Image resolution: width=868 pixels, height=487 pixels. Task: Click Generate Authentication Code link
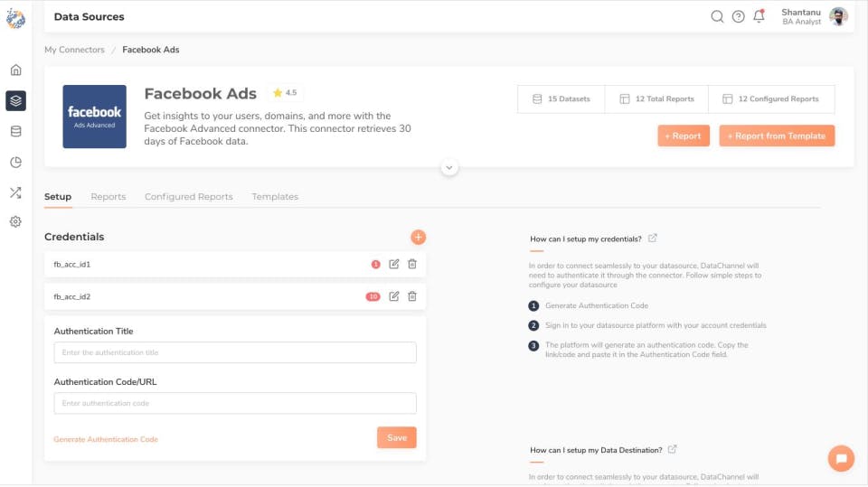(106, 439)
